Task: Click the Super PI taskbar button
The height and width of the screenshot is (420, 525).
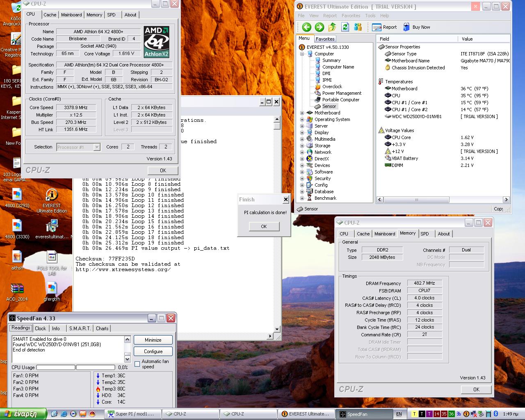Action: coord(132,414)
